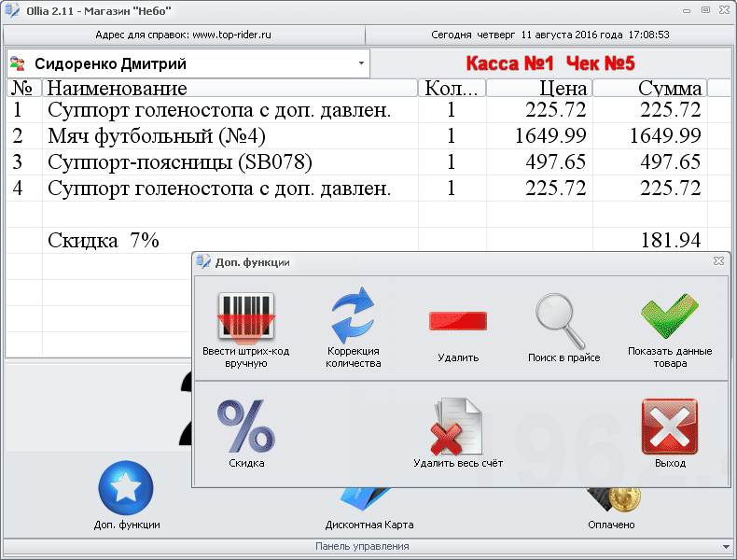Click the Оплачено coin icon
This screenshot has height=560, width=737.
(x=614, y=500)
